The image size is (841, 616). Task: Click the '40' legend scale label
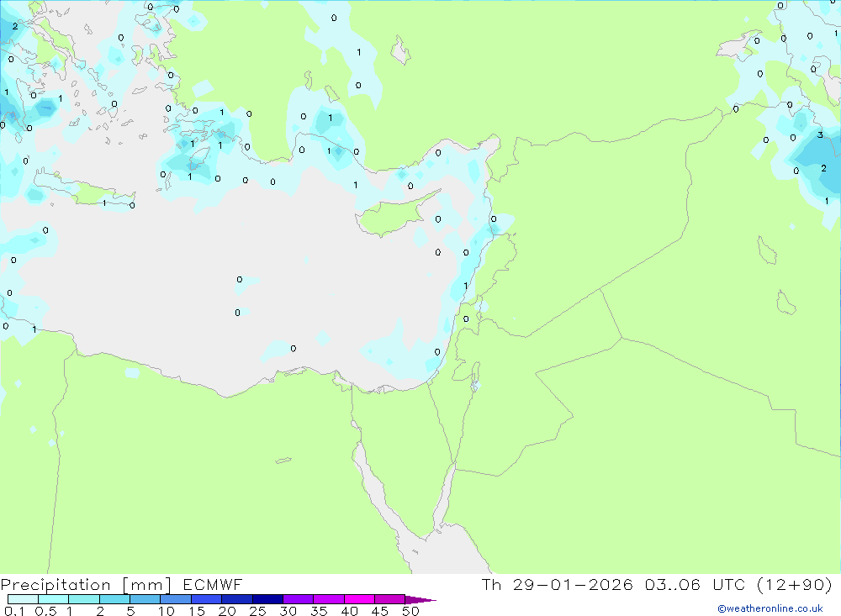pyautogui.click(x=349, y=611)
